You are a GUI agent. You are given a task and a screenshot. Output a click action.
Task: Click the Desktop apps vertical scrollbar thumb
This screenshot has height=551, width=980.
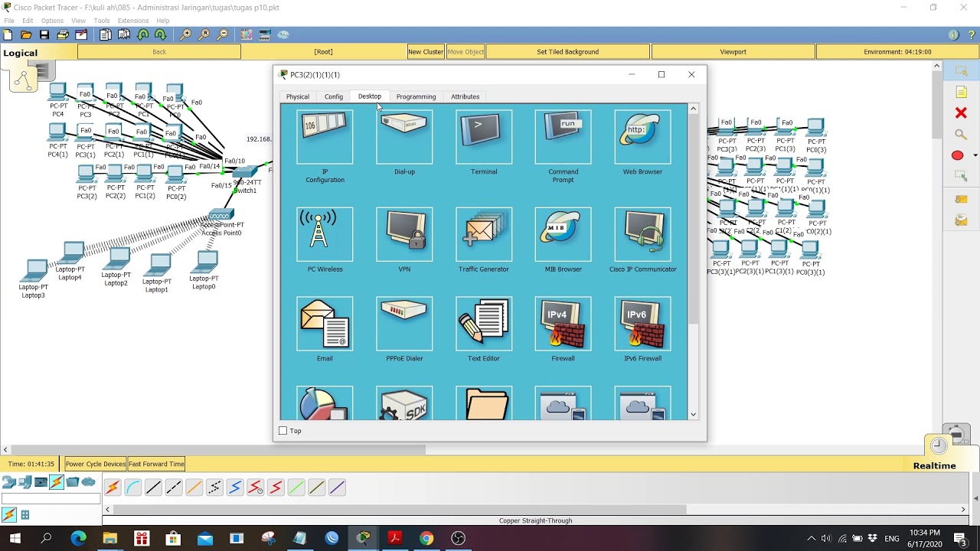[693, 220]
